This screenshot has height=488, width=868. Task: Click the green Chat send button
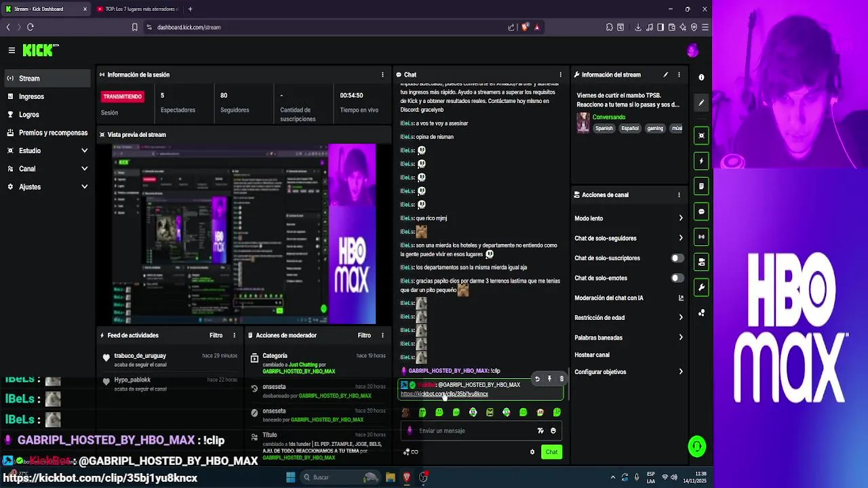(x=551, y=452)
